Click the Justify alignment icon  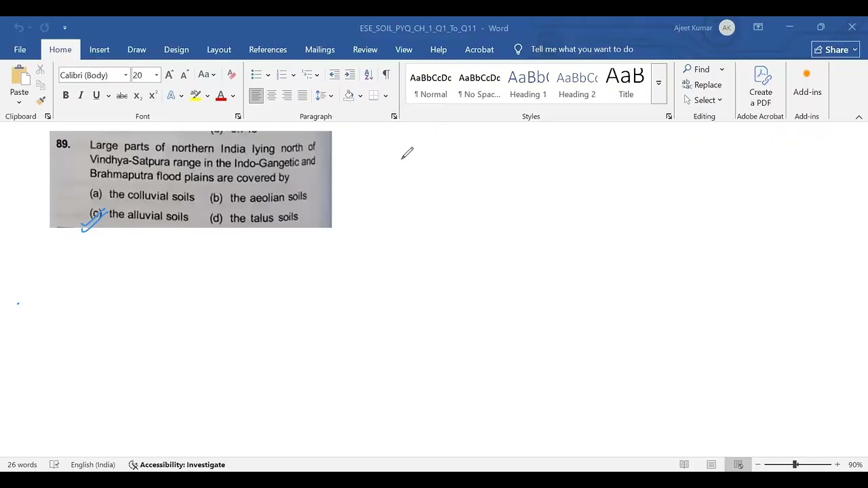pos(302,96)
